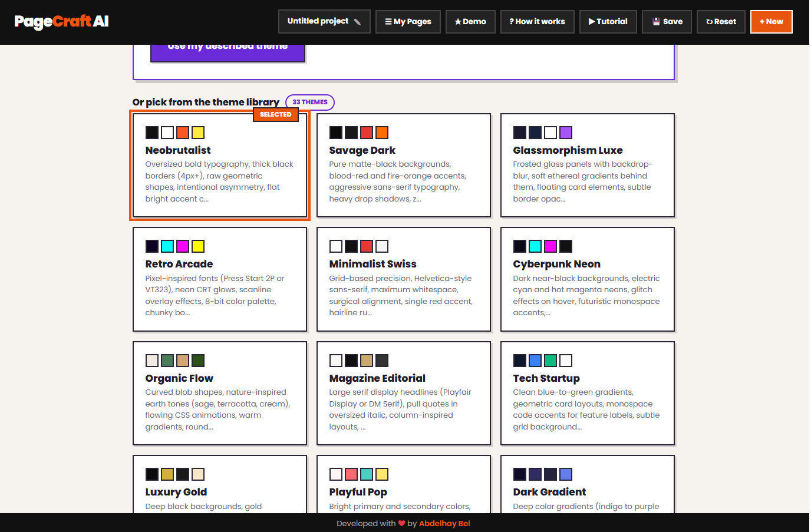Reset the project
The height and width of the screenshot is (532, 811).
tap(721, 22)
